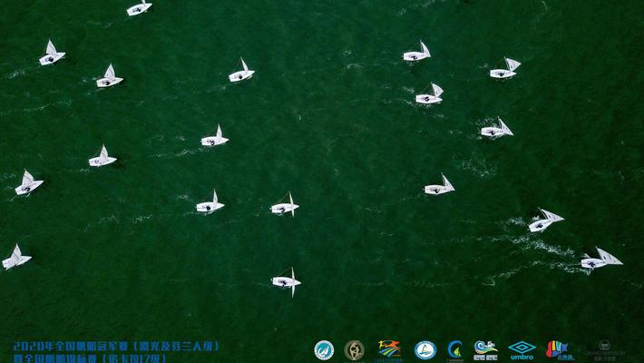Click the blue circular sailboat badge logo
This screenshot has width=644, height=363.
pyautogui.click(x=424, y=349)
